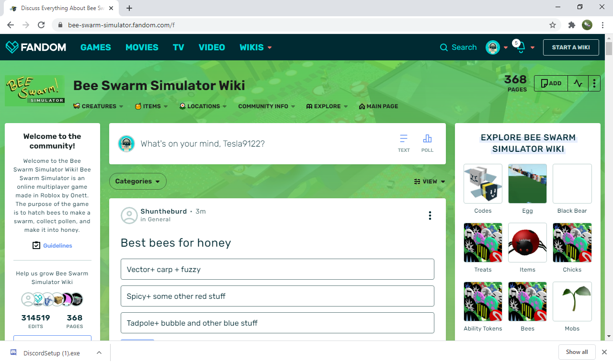Vote for Spicy+ some other red stuff
This screenshot has width=613, height=364.
click(277, 296)
